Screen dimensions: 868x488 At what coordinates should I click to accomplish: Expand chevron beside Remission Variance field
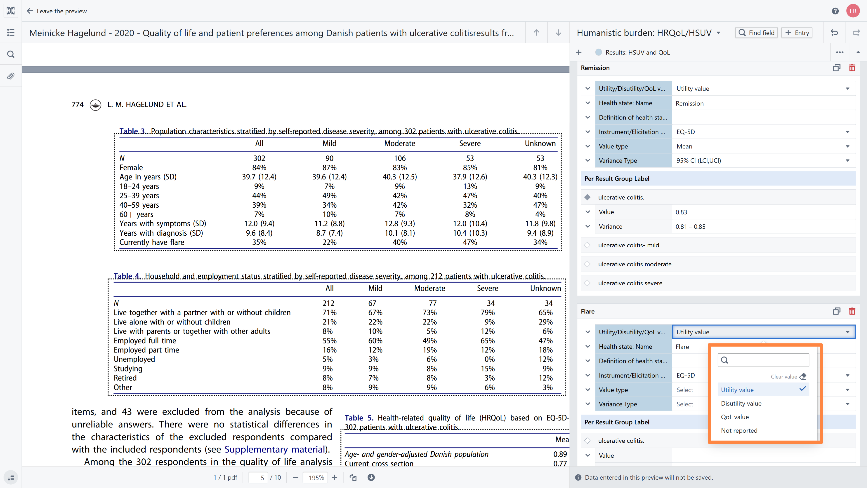(588, 227)
